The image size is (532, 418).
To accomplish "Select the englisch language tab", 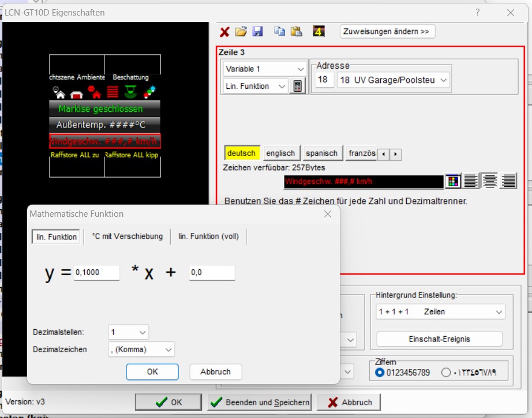I will point(280,153).
